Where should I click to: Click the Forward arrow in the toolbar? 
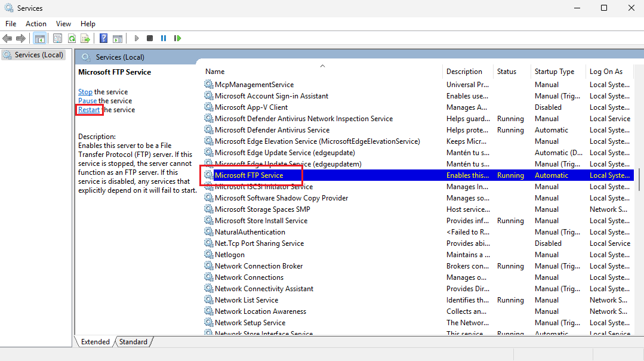coord(20,38)
